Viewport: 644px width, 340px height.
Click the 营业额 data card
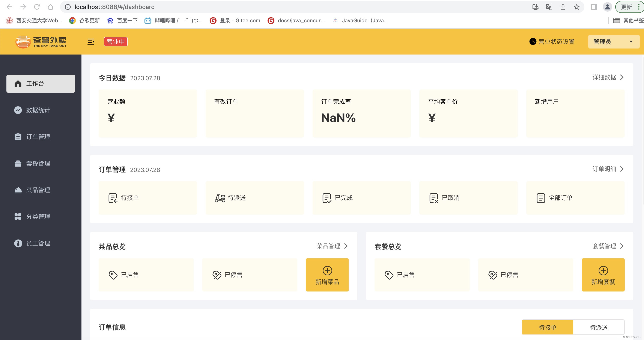point(148,113)
